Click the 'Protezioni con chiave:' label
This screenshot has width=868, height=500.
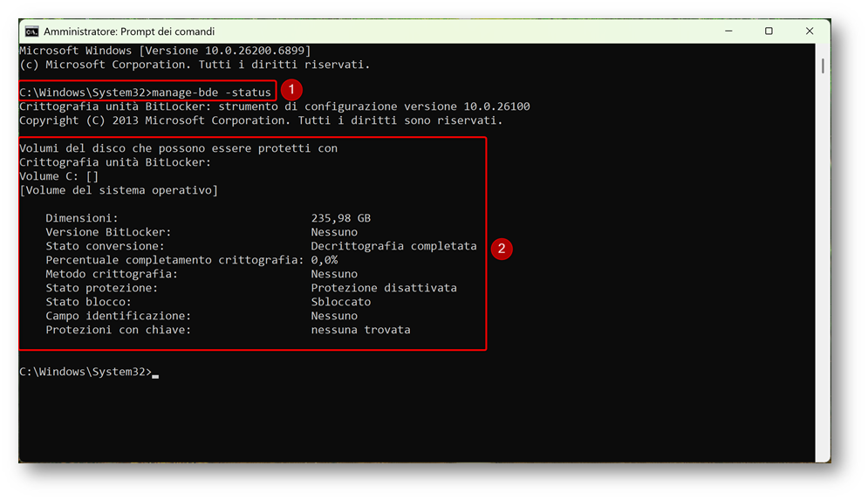click(x=119, y=330)
